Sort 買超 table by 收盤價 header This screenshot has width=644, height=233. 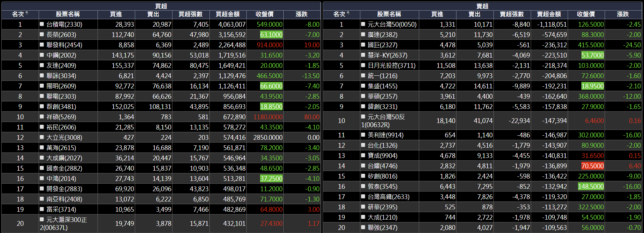[265, 14]
